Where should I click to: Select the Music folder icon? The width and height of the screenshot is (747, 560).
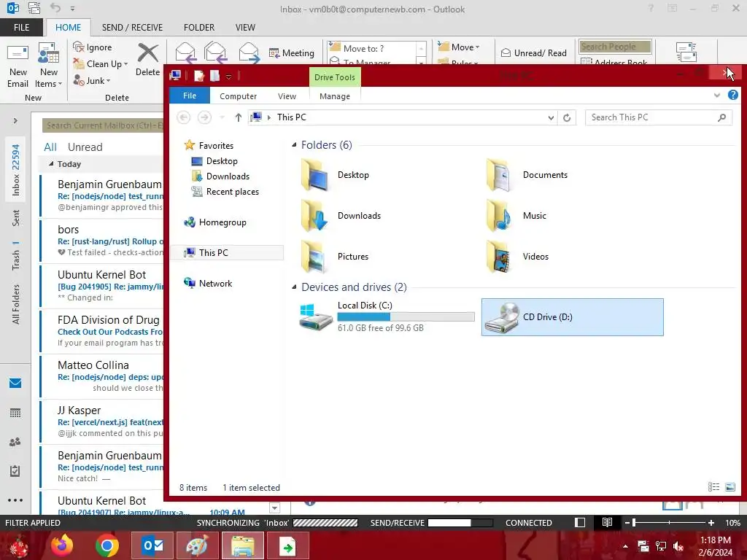click(x=498, y=216)
